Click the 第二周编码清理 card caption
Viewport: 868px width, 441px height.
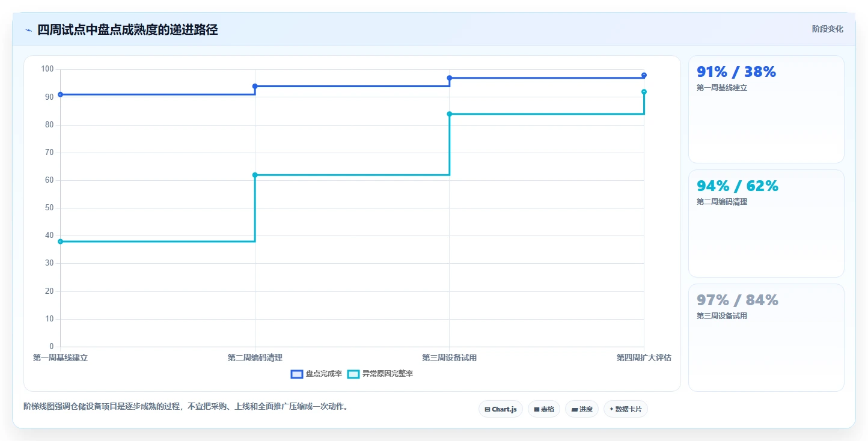(x=722, y=202)
